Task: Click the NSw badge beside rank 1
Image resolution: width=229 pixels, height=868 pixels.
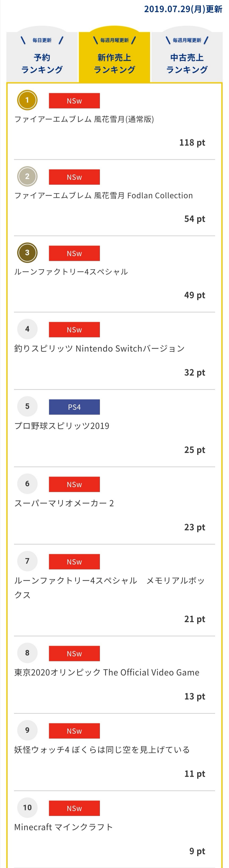Action: [x=74, y=101]
